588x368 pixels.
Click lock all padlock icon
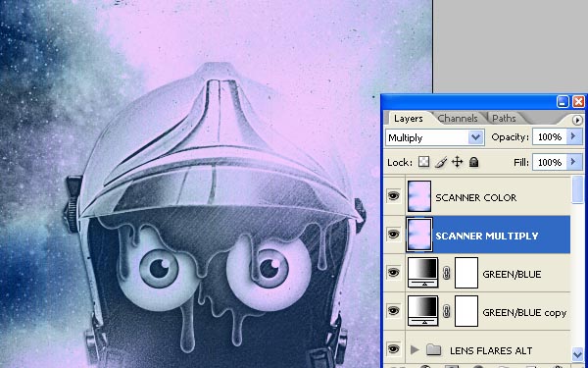tap(474, 162)
